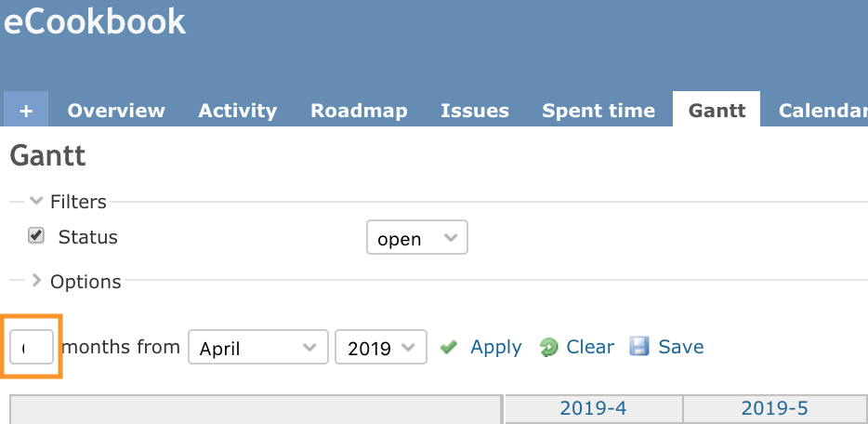Open the month dropdown showing April
This screenshot has width=868, height=424.
pyautogui.click(x=258, y=347)
